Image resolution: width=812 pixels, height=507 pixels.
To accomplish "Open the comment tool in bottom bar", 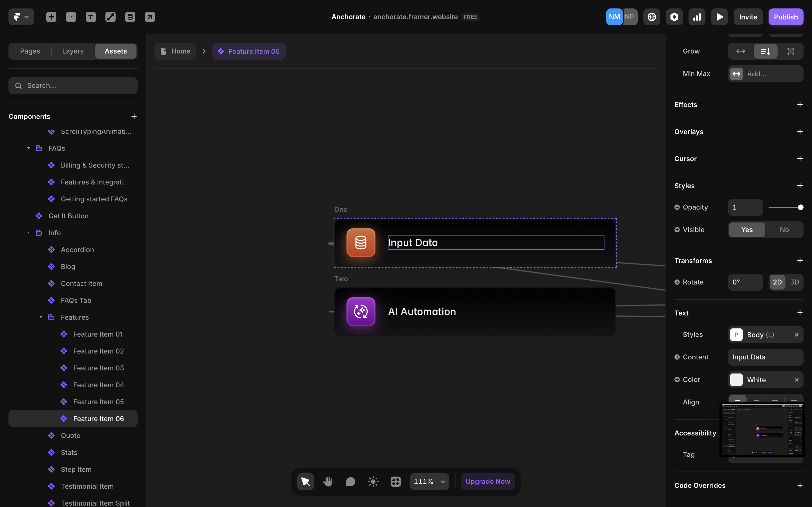I will [350, 482].
